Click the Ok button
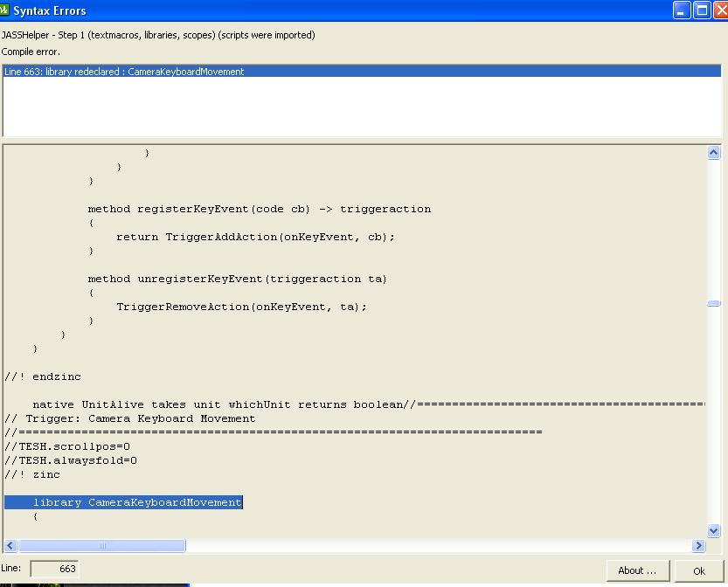The image size is (728, 587). (699, 570)
